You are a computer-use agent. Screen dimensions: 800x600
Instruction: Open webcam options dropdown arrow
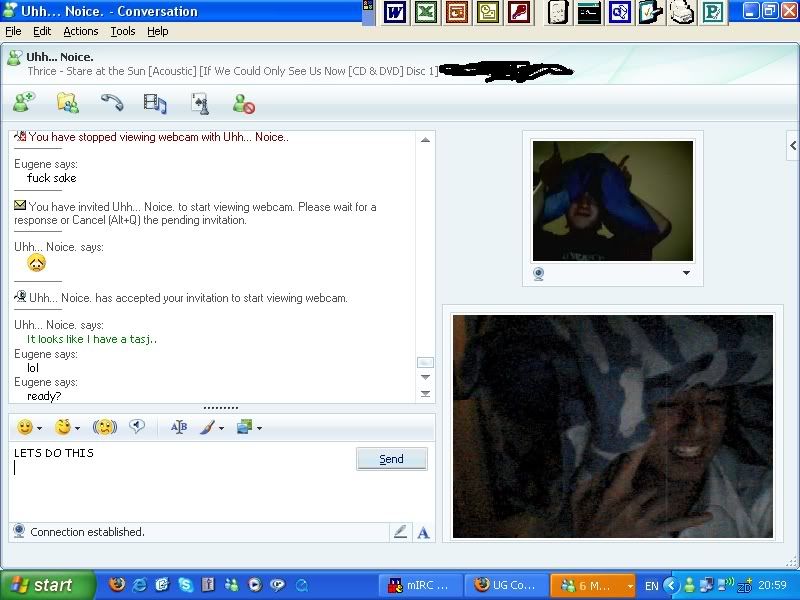pyautogui.click(x=686, y=273)
